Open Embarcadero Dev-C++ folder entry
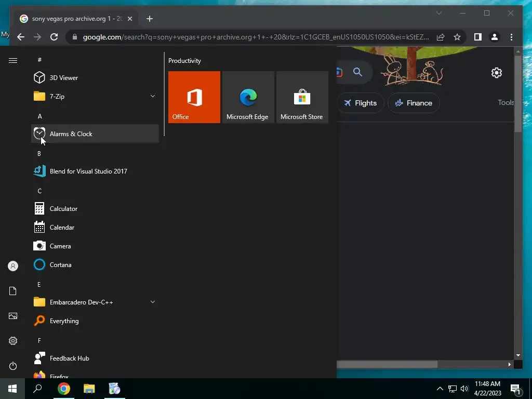Viewport: 532px width, 399px height. (95, 302)
